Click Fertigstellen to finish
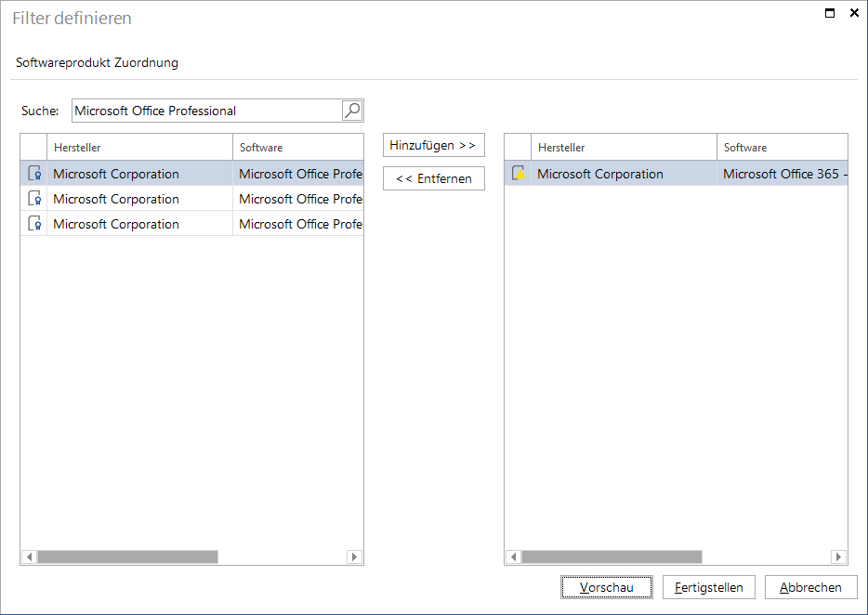Image resolution: width=868 pixels, height=615 pixels. click(708, 587)
